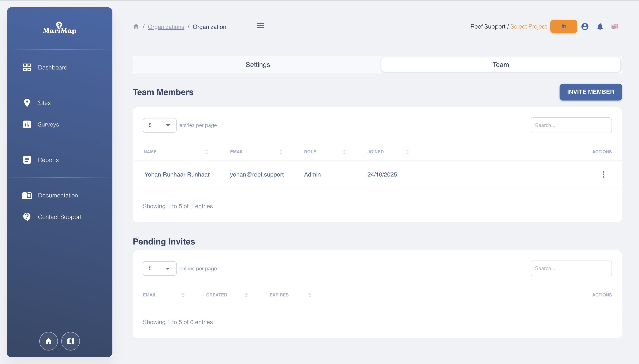Open the hamburger menu beside the breadcrumb
Viewport: 639px width, 364px height.
coord(260,26)
